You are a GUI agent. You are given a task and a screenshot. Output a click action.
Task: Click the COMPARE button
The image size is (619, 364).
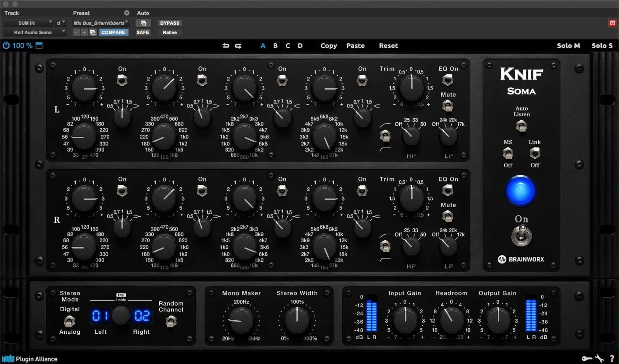(113, 32)
